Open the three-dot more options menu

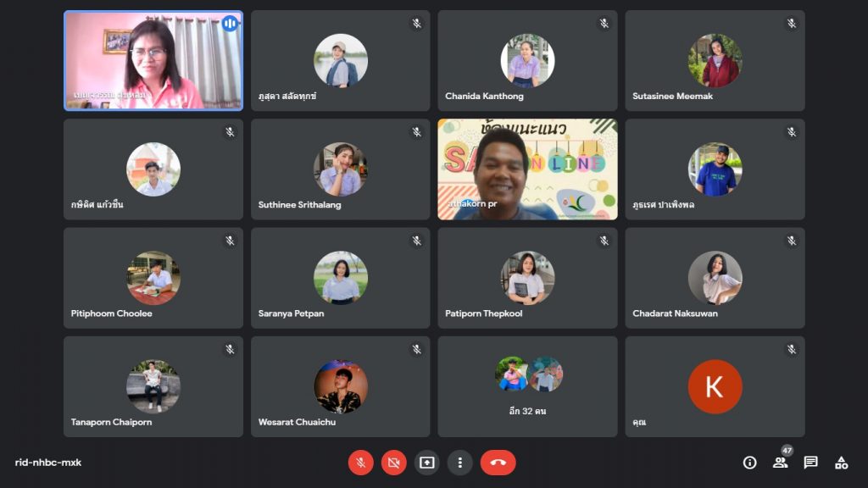point(459,463)
